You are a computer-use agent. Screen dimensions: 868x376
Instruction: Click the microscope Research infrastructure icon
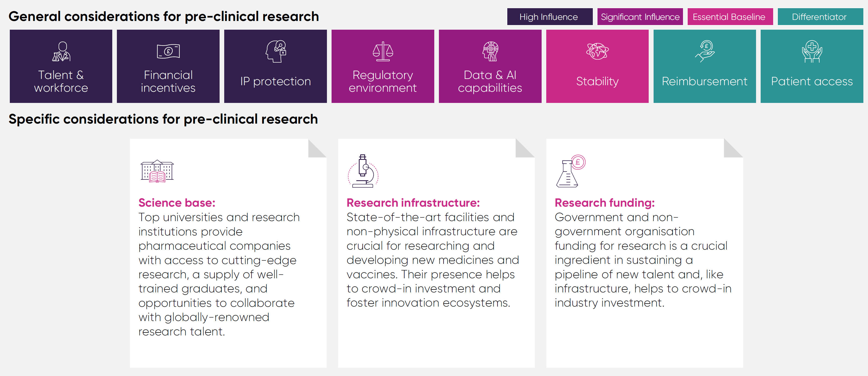[x=363, y=171]
